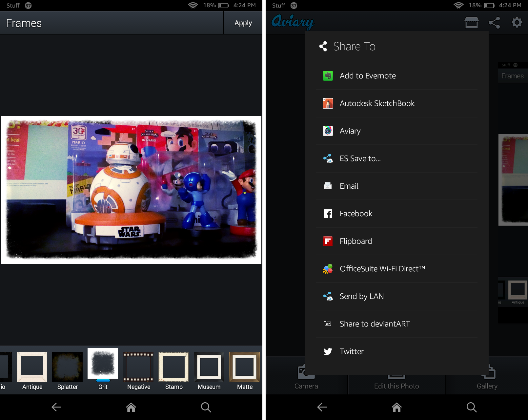Choose OfficeSuite Wi-Fi Direct
This screenshot has height=420, width=528.
pos(397,269)
